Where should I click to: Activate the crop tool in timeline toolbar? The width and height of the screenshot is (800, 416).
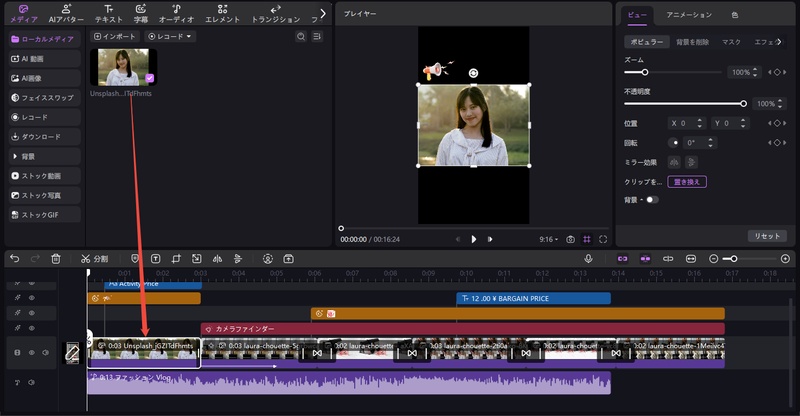[176, 259]
